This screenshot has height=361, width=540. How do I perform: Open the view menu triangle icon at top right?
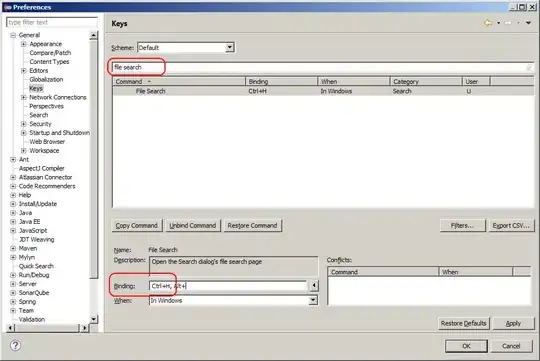pos(528,23)
